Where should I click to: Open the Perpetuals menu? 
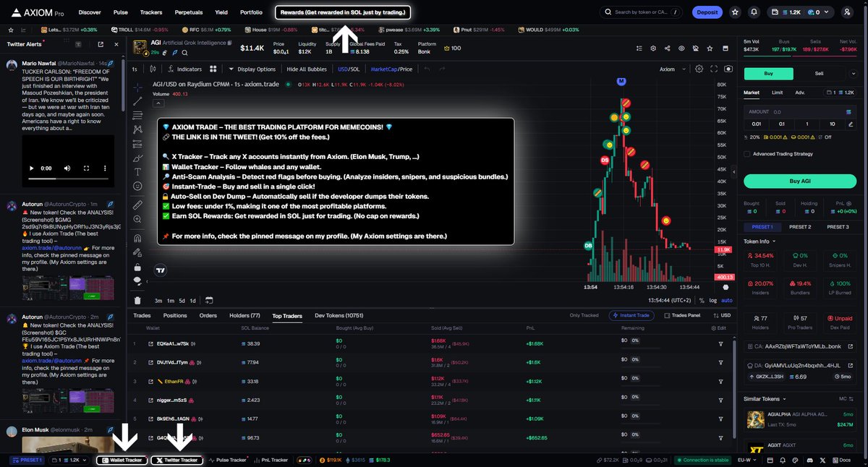[189, 12]
